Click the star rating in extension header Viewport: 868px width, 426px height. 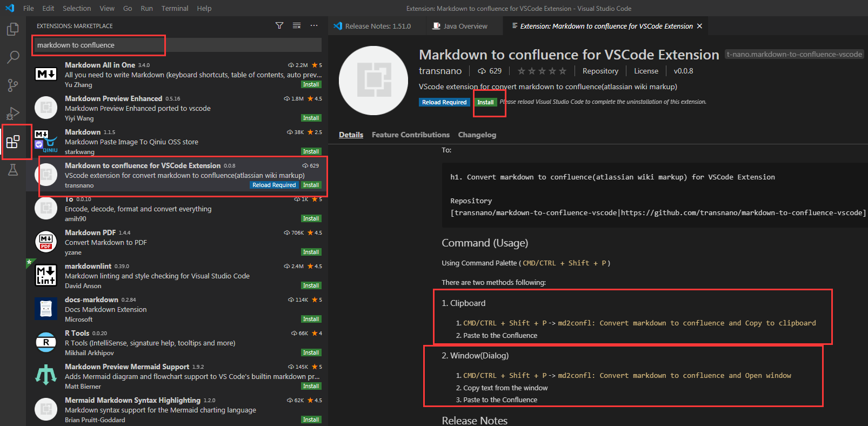pyautogui.click(x=542, y=71)
